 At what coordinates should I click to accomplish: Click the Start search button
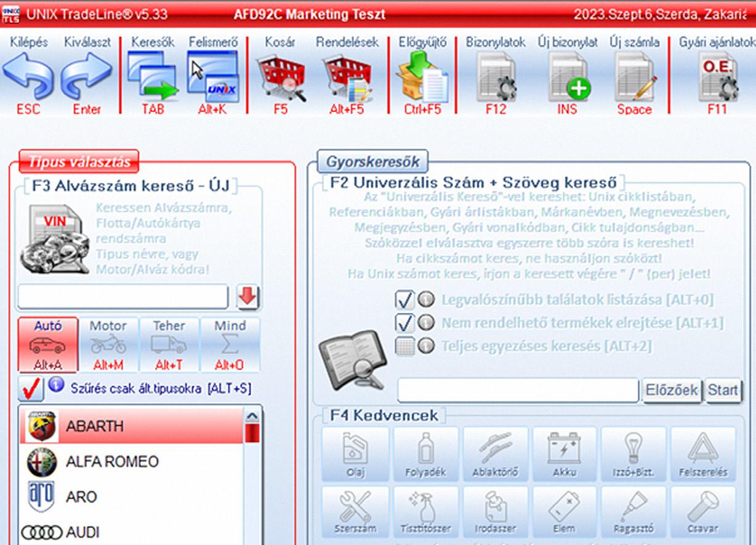[x=723, y=390]
